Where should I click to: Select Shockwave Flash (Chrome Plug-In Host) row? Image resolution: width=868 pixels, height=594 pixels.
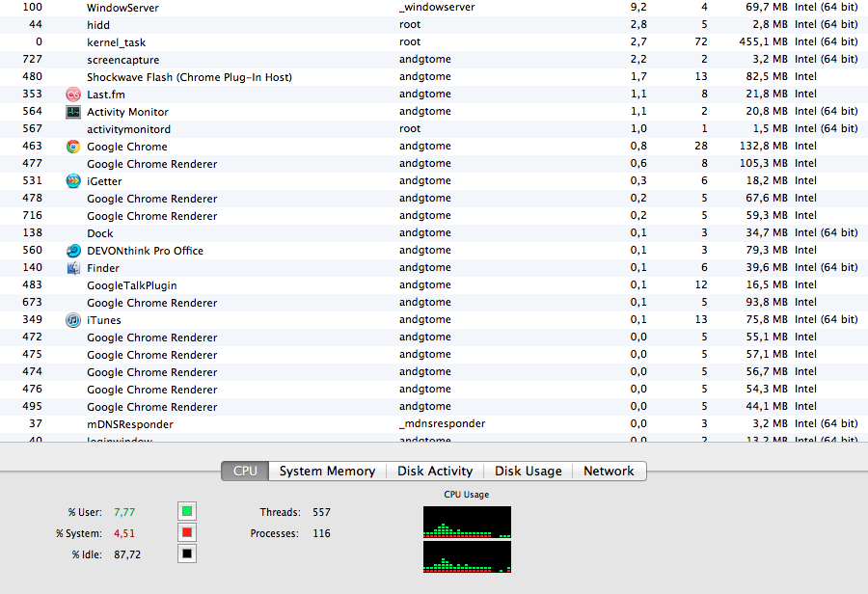point(434,77)
